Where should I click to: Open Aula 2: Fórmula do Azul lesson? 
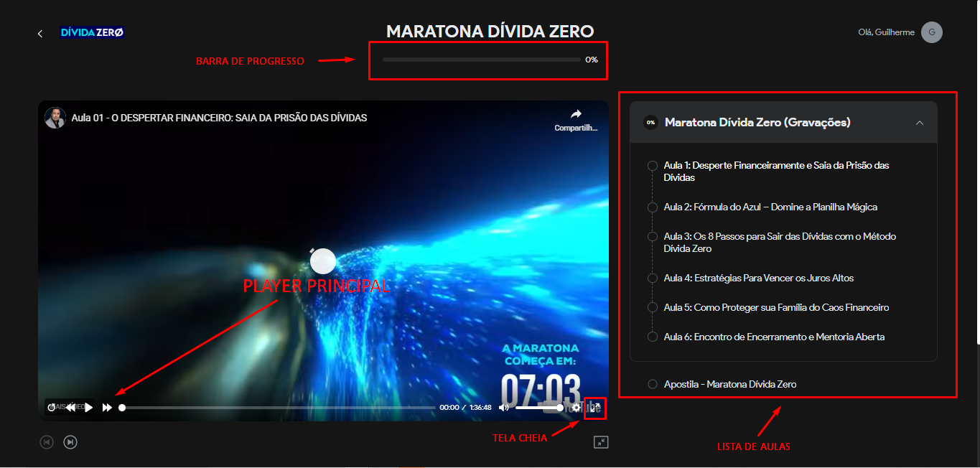coord(770,207)
